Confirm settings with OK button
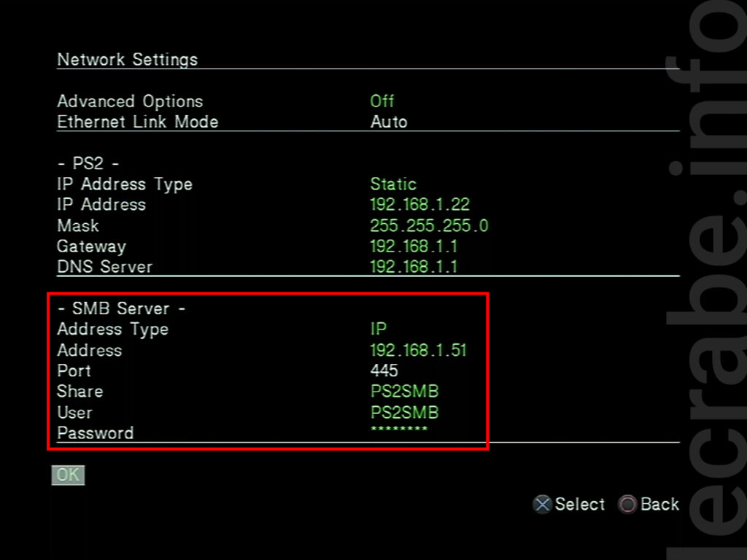Image resolution: width=747 pixels, height=560 pixels. point(68,475)
